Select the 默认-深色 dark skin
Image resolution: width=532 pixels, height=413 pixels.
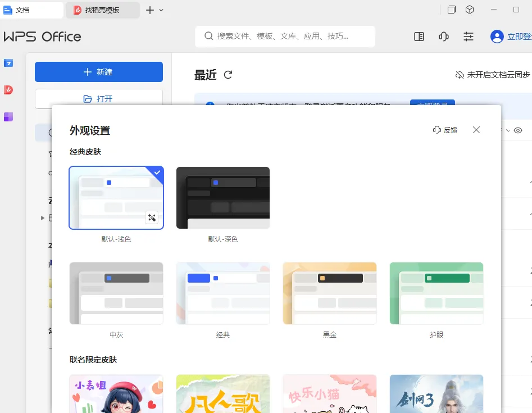pyautogui.click(x=222, y=198)
